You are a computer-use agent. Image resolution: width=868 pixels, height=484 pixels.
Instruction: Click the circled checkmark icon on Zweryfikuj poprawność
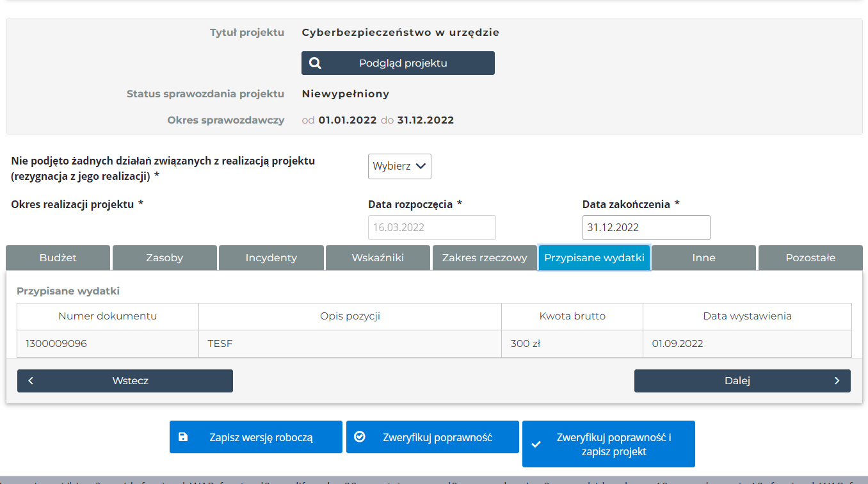click(360, 437)
